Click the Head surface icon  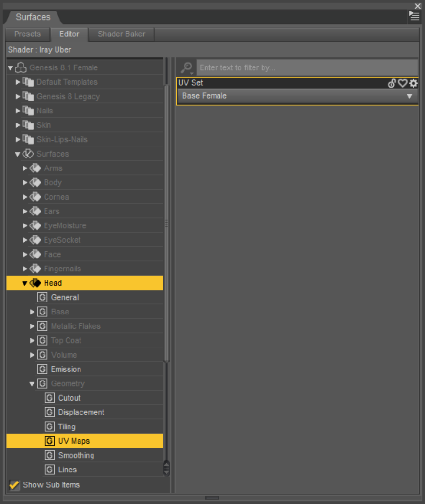point(35,283)
